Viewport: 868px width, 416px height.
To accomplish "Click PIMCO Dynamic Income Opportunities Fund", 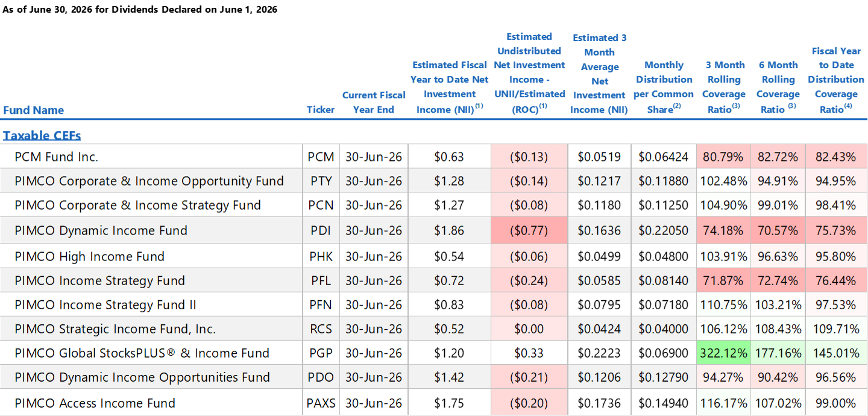I will point(143,377).
